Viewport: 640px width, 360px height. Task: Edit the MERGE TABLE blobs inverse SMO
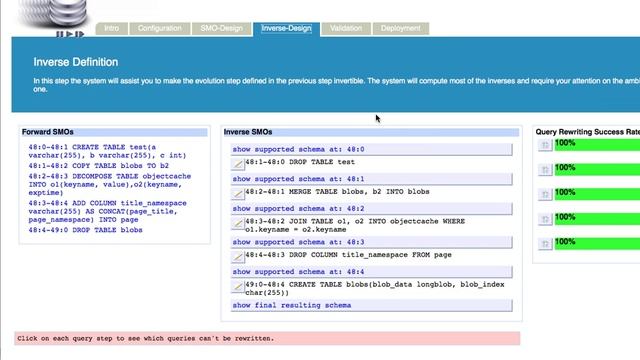coord(238,193)
